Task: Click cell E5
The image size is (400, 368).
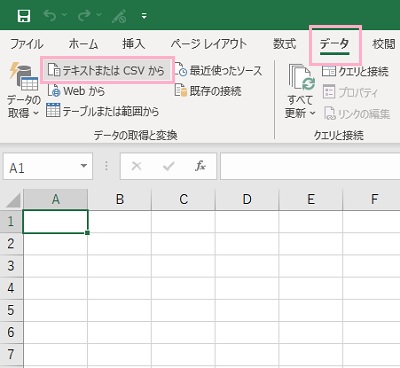Action: (x=311, y=310)
